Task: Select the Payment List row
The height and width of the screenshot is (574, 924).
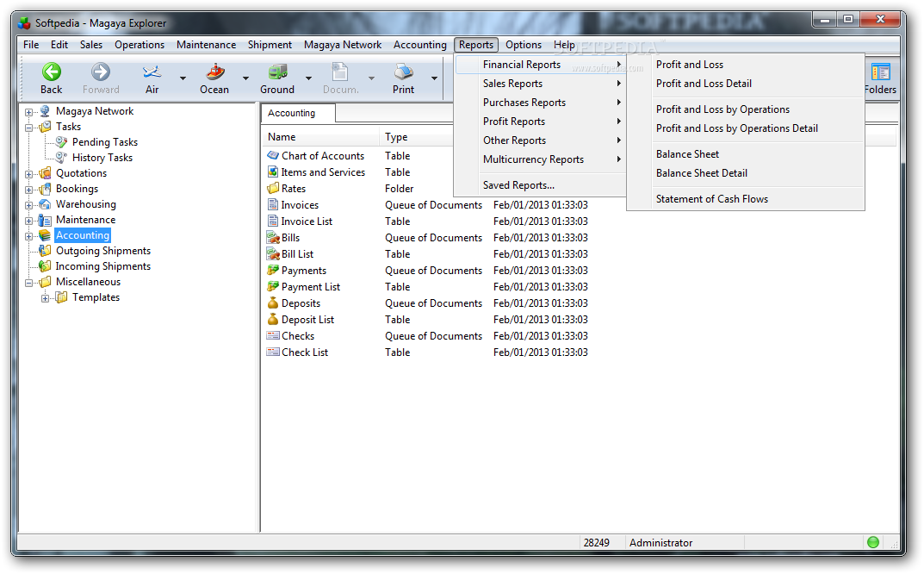Action: click(427, 287)
